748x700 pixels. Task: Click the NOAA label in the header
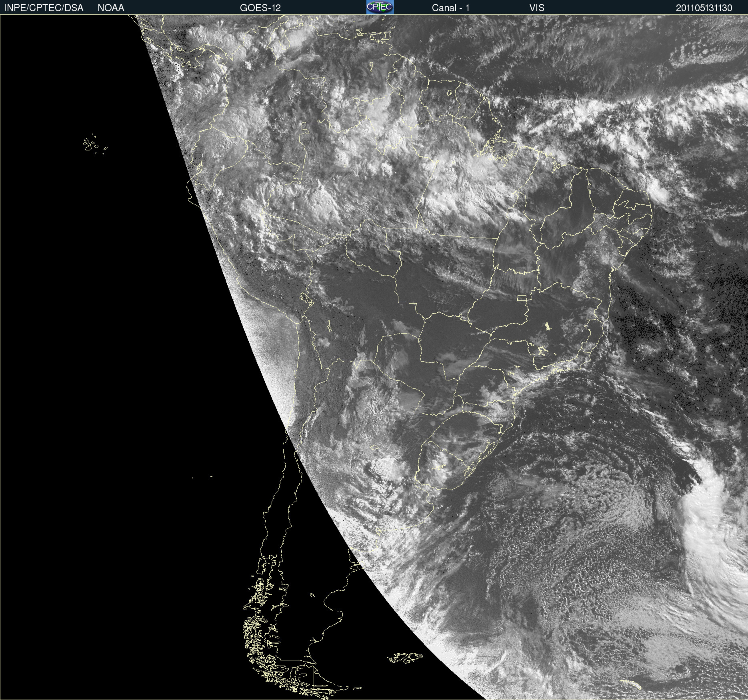coord(111,8)
